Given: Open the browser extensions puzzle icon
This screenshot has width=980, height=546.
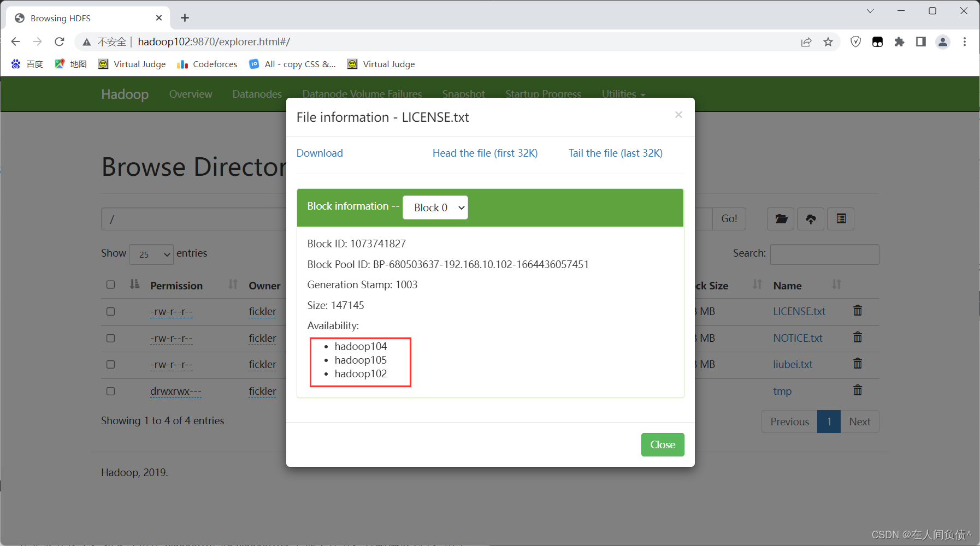Looking at the screenshot, I should [x=899, y=42].
